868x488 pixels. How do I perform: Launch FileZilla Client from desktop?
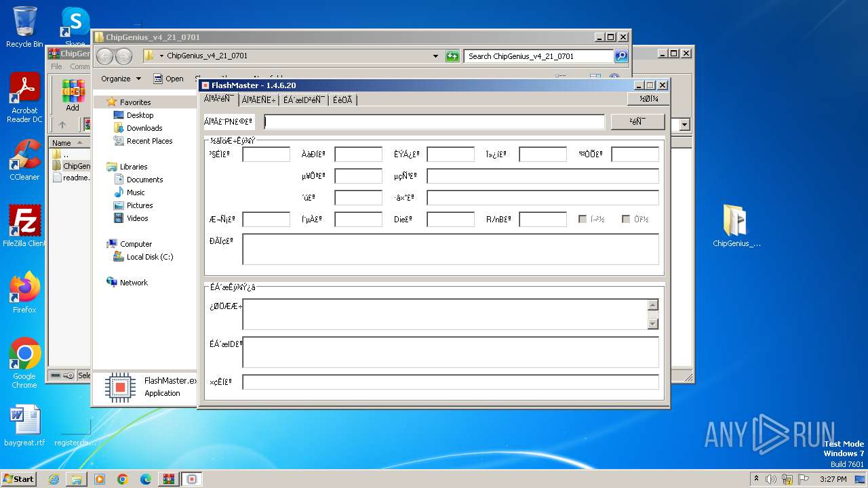tap(24, 226)
